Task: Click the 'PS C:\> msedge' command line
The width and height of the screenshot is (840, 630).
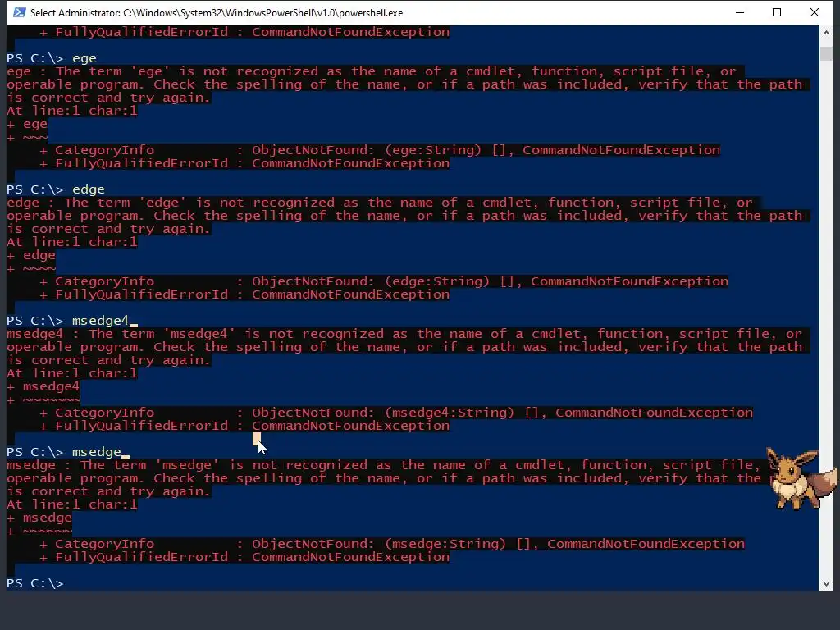Action: pyautogui.click(x=64, y=452)
